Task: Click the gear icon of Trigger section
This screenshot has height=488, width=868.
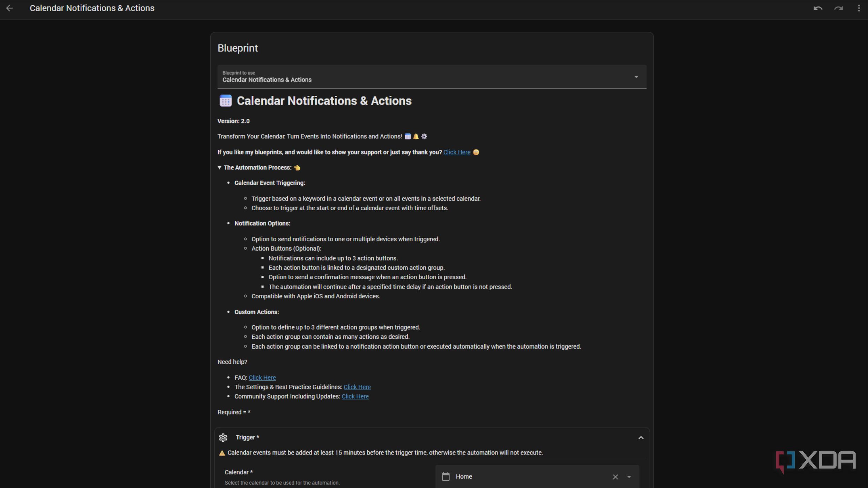Action: pyautogui.click(x=223, y=437)
